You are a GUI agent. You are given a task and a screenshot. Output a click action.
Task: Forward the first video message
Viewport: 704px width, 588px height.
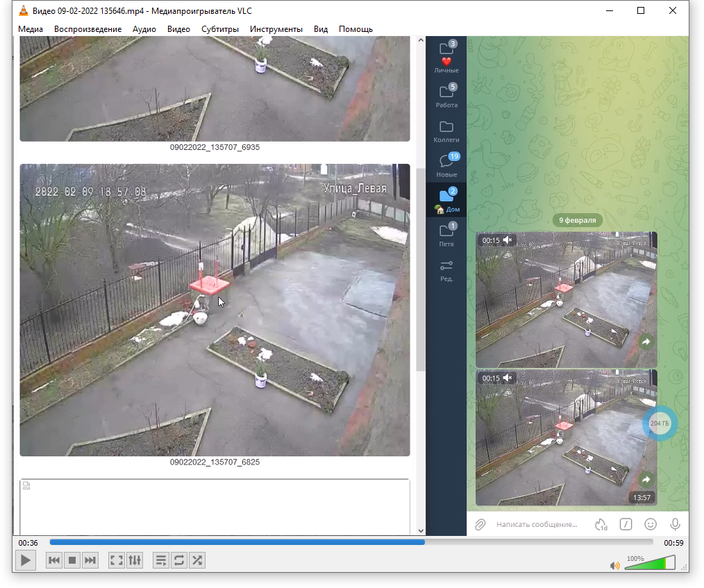coord(646,342)
